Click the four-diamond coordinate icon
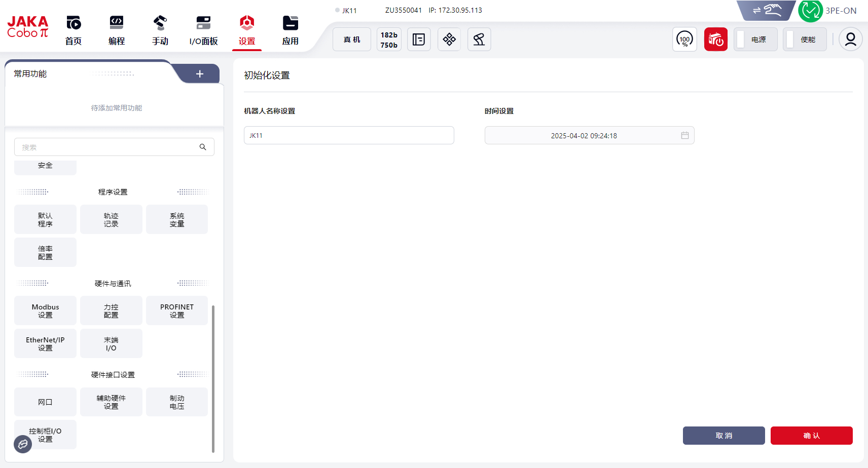This screenshot has height=468, width=868. click(x=449, y=40)
